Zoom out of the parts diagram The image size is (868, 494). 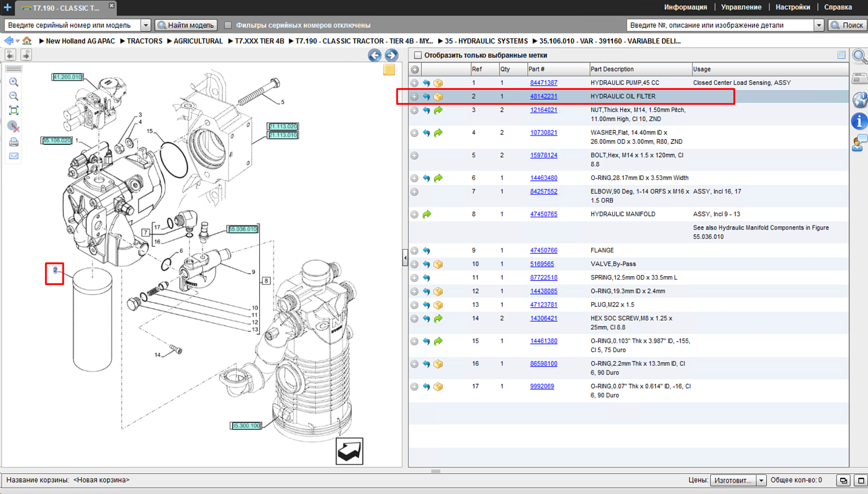[x=14, y=96]
